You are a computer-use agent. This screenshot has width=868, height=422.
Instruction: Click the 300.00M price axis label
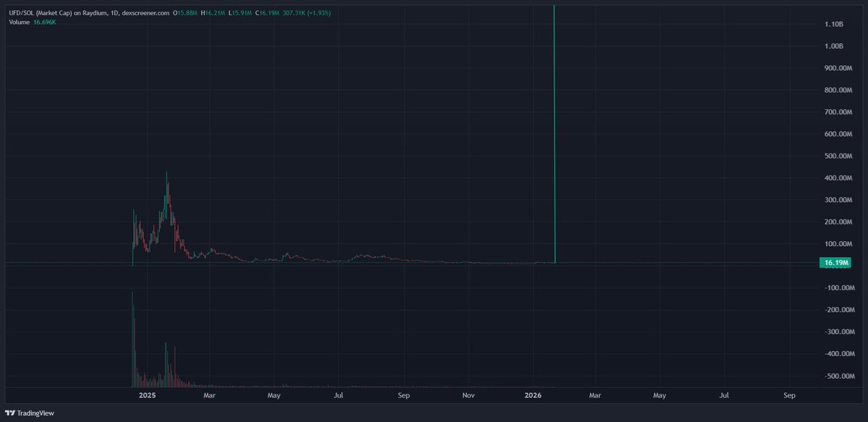839,200
